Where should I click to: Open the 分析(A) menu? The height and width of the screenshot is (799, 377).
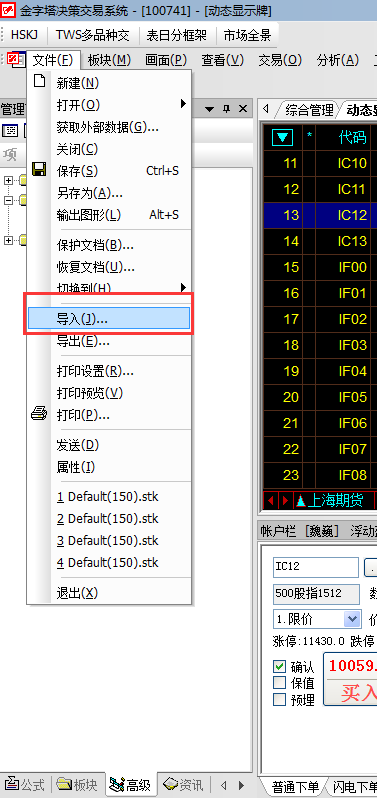coord(337,60)
